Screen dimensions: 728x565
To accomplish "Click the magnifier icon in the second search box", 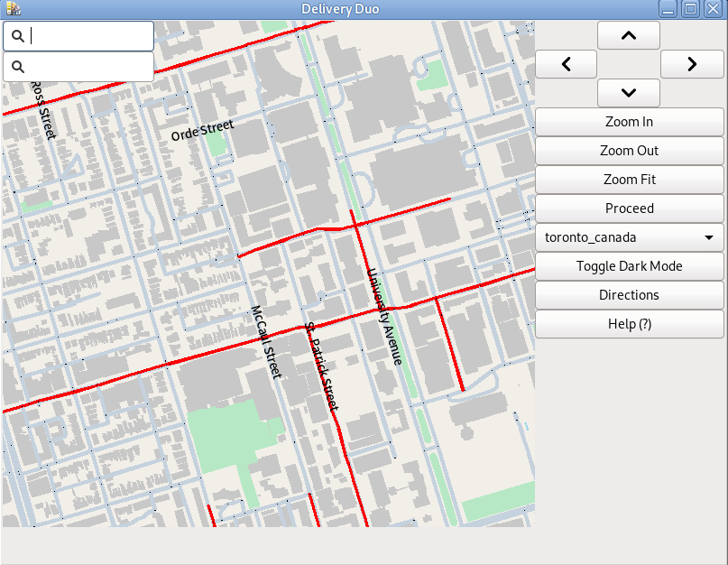I will click(x=17, y=66).
